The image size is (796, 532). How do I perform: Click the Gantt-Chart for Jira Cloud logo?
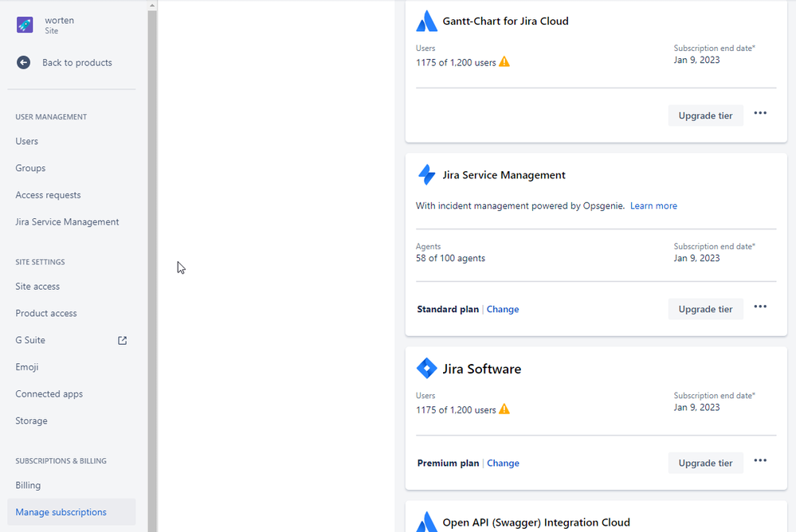(426, 22)
